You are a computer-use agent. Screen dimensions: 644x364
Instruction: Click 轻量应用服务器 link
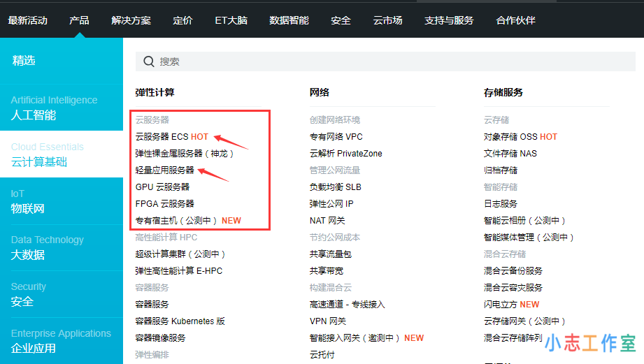[165, 170]
